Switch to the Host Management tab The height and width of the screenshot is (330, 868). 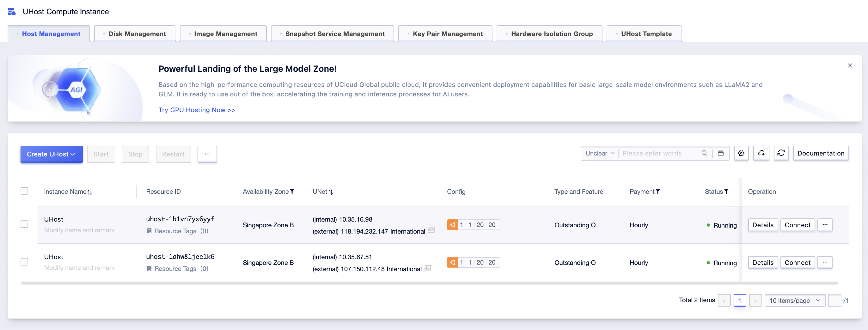tap(49, 34)
